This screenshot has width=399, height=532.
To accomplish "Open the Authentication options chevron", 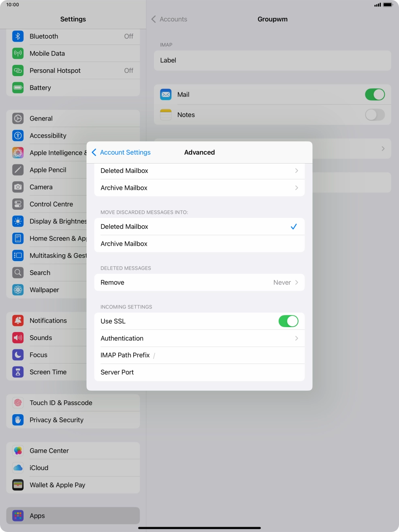I will coord(296,338).
